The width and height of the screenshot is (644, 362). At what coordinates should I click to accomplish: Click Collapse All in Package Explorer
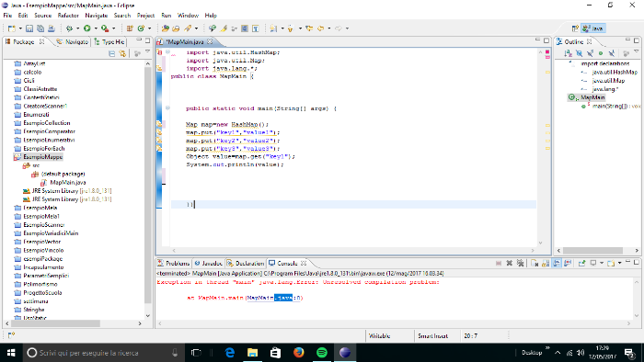point(111,53)
